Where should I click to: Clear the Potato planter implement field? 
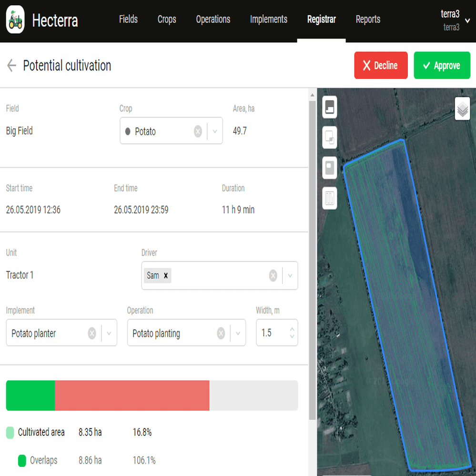click(92, 334)
